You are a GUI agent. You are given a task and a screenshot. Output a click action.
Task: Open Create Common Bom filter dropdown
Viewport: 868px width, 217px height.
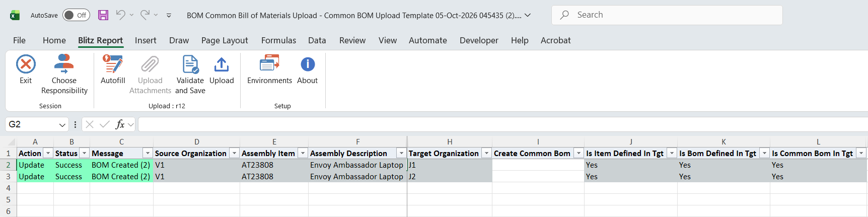click(578, 153)
